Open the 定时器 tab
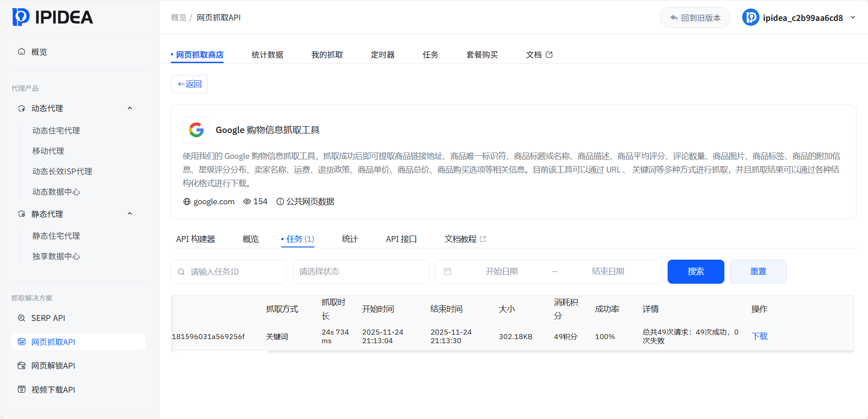Viewport: 868px width, 419px height. click(383, 55)
